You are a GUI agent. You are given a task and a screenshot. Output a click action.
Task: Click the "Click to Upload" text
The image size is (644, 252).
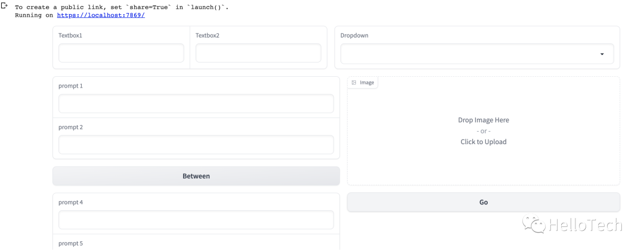[484, 142]
